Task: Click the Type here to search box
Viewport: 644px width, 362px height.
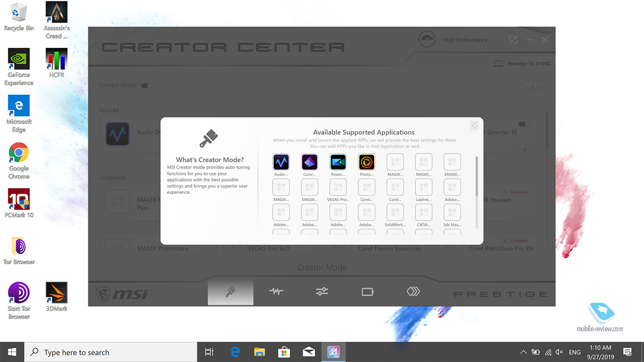Action: (110, 352)
